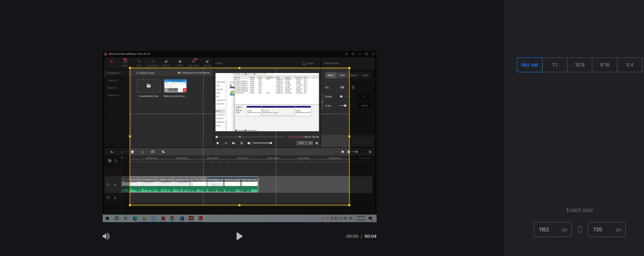Pick the 9:16 vertical aspect ratio
Image resolution: width=644 pixels, height=256 pixels.
point(604,65)
